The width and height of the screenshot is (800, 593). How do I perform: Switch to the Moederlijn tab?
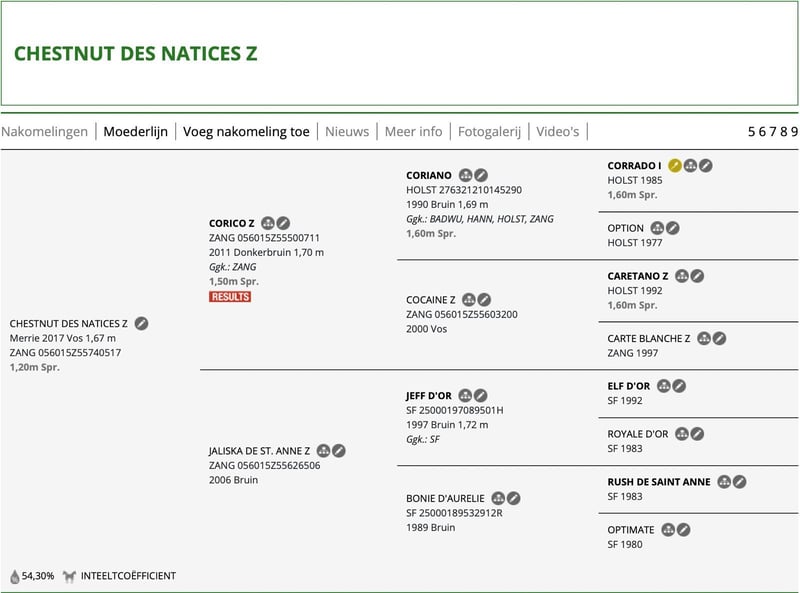click(x=136, y=132)
